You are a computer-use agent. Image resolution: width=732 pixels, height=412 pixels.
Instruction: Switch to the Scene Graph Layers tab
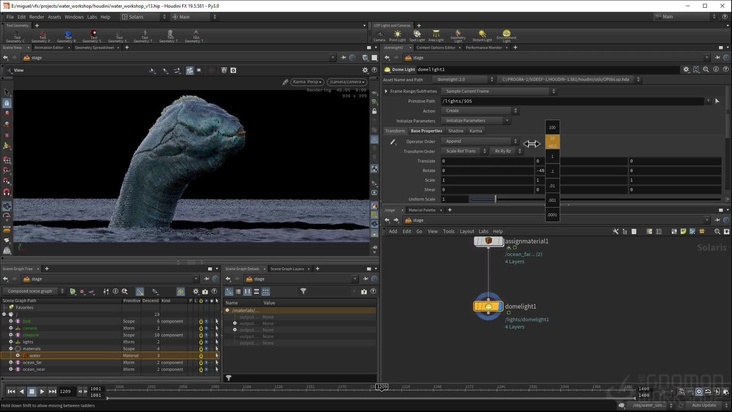pyautogui.click(x=287, y=269)
